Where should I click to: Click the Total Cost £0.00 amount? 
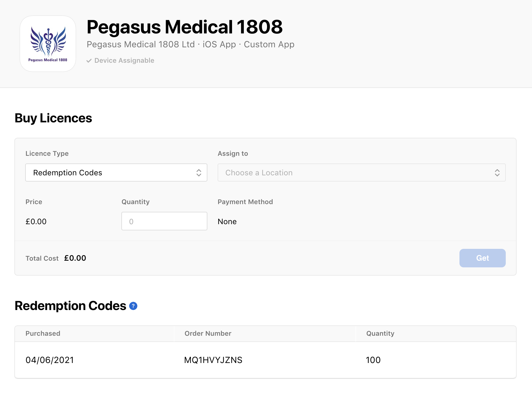[75, 258]
